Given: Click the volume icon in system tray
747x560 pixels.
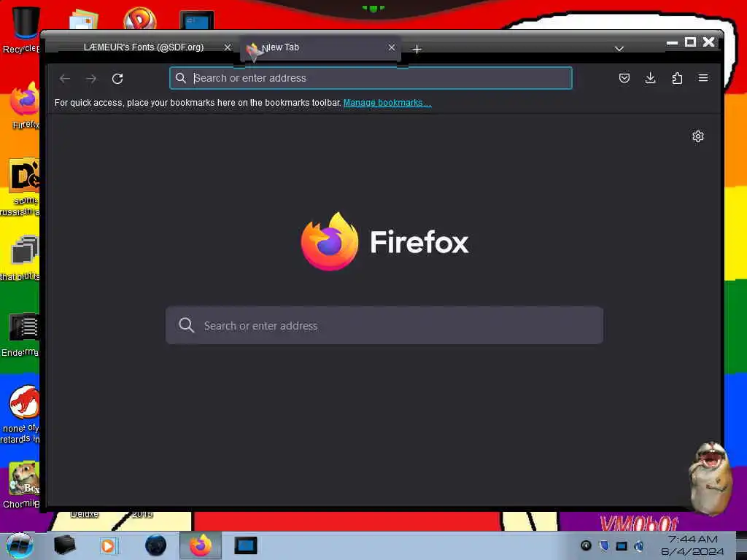Looking at the screenshot, I should (639, 545).
